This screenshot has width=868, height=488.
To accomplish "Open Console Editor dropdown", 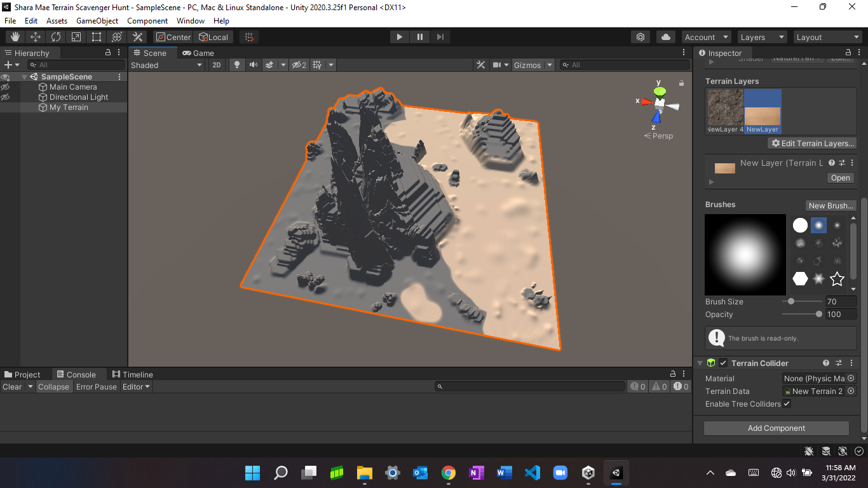I will tap(136, 386).
